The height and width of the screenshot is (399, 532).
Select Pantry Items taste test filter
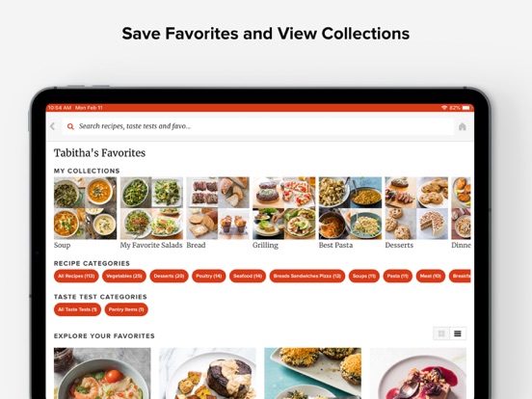(x=126, y=309)
